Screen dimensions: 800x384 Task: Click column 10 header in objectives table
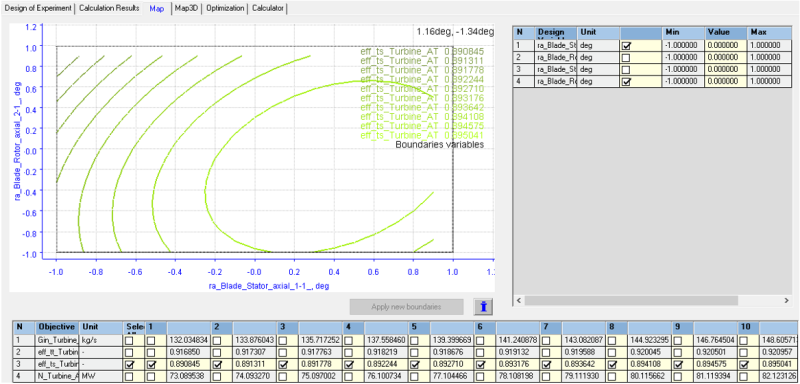(x=748, y=327)
